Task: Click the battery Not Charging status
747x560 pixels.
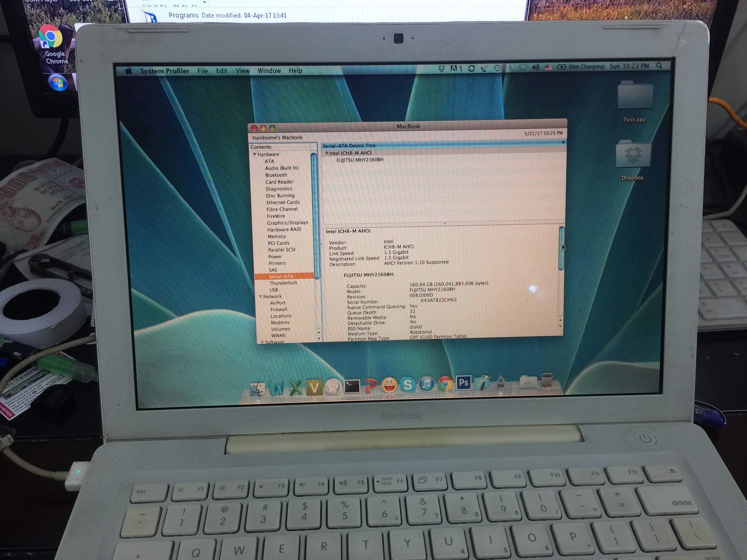Action: (x=581, y=67)
